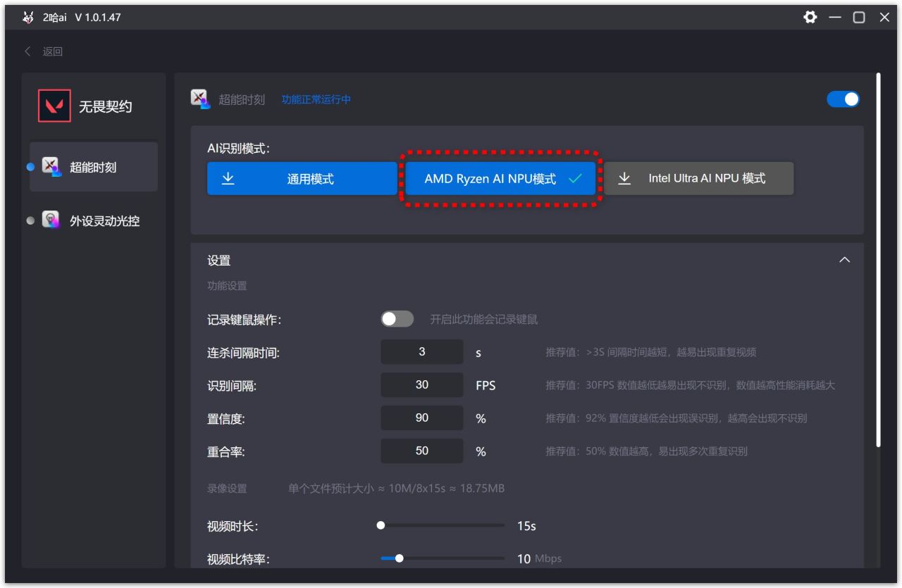Maximize the 2哈ai window
902x588 pixels.
coord(859,18)
